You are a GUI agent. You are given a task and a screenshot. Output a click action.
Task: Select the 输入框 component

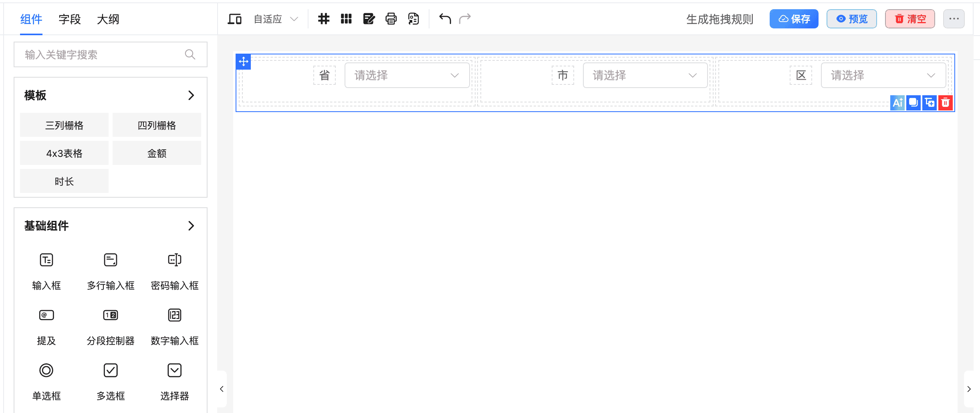pos(46,271)
